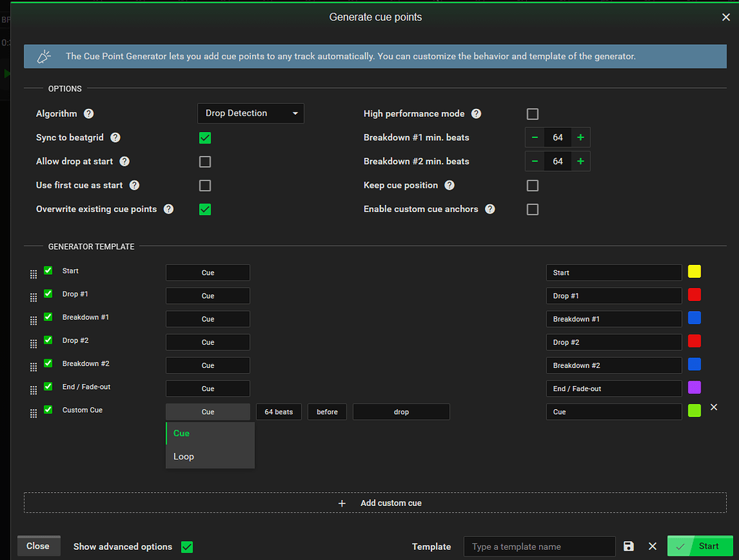Remove the Custom Cue row via its X icon
This screenshot has height=560, width=739.
pos(714,407)
